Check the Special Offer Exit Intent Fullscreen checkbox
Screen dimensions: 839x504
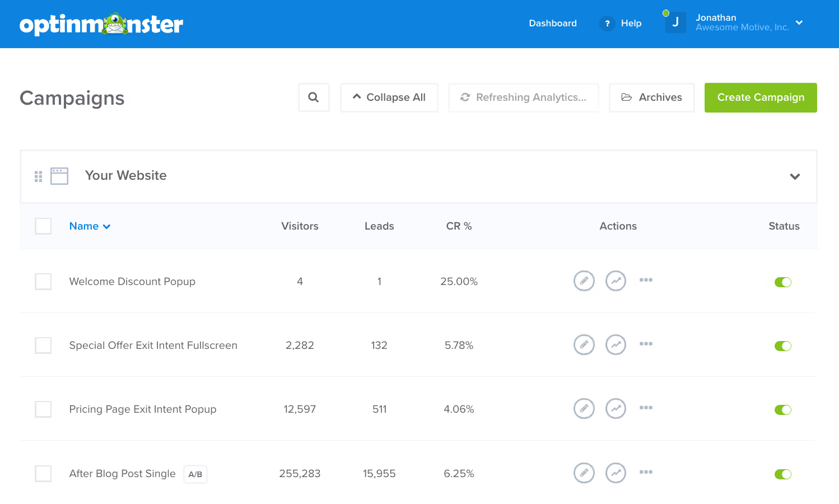[x=43, y=345]
